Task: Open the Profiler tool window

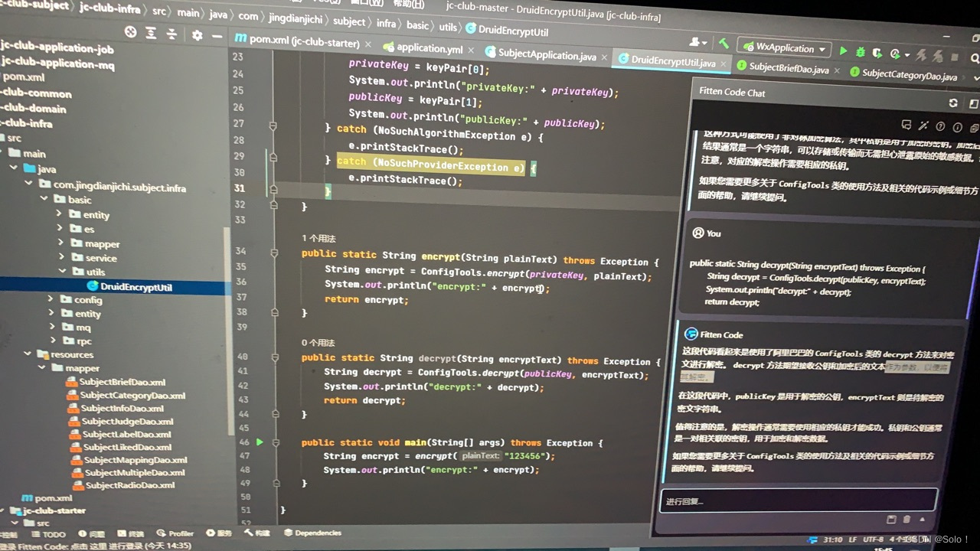Action: 175,533
